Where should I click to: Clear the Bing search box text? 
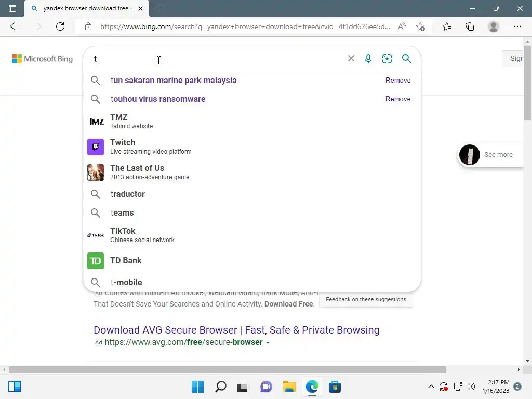click(351, 58)
